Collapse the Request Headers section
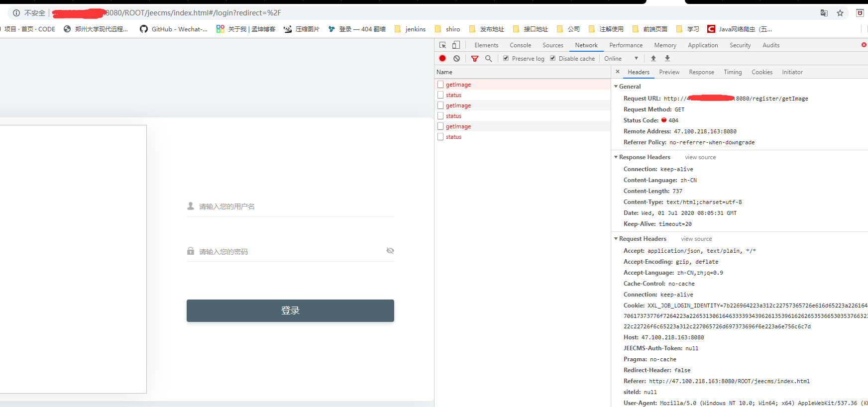 click(x=616, y=239)
